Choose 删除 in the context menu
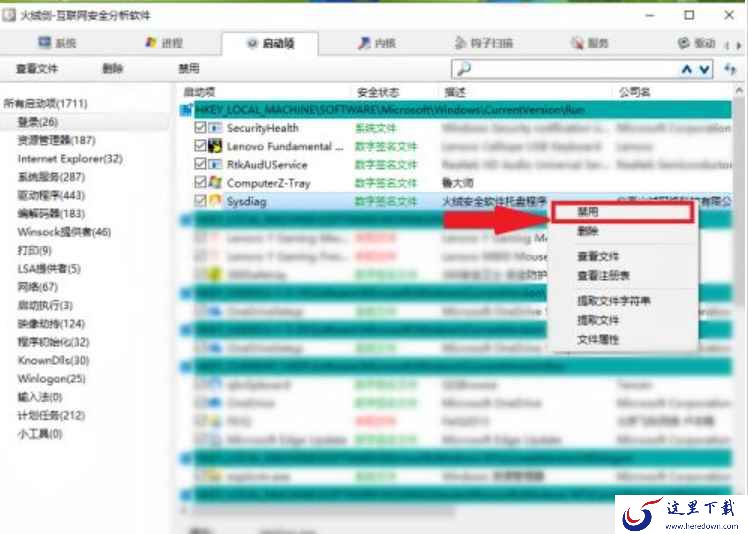This screenshot has height=534, width=748. pos(587,232)
